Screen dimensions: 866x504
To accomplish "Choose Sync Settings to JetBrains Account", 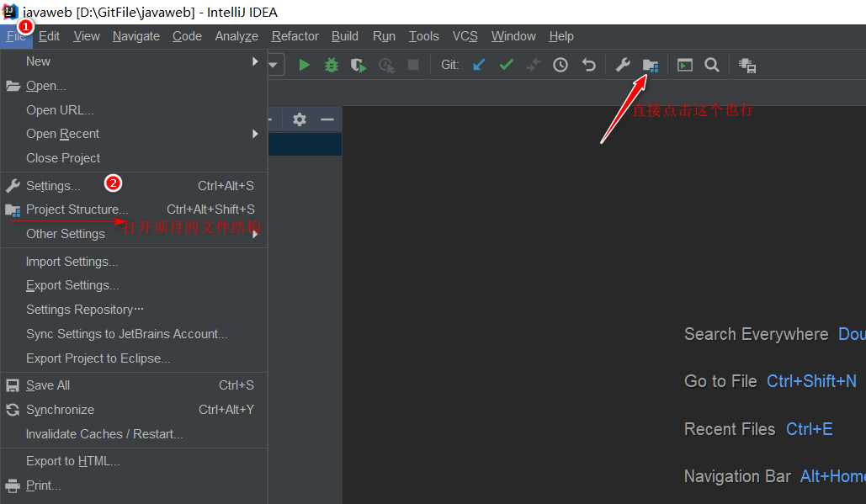I will click(x=134, y=334).
